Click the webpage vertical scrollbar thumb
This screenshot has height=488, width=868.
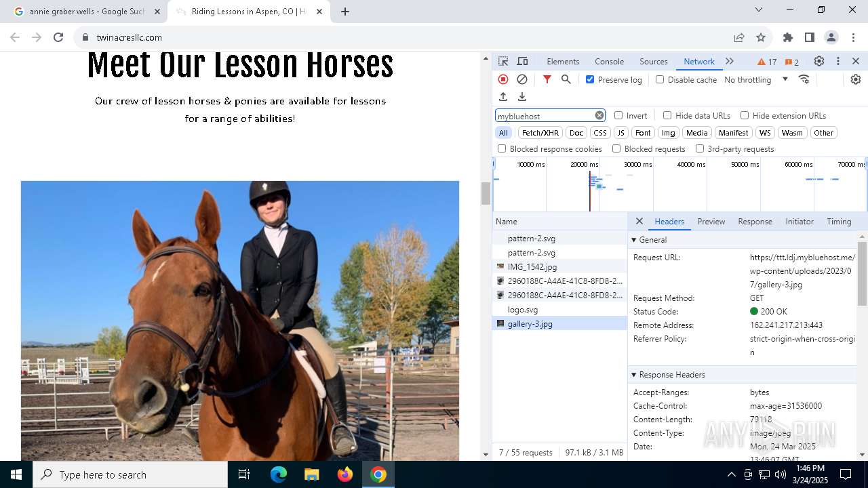point(486,194)
